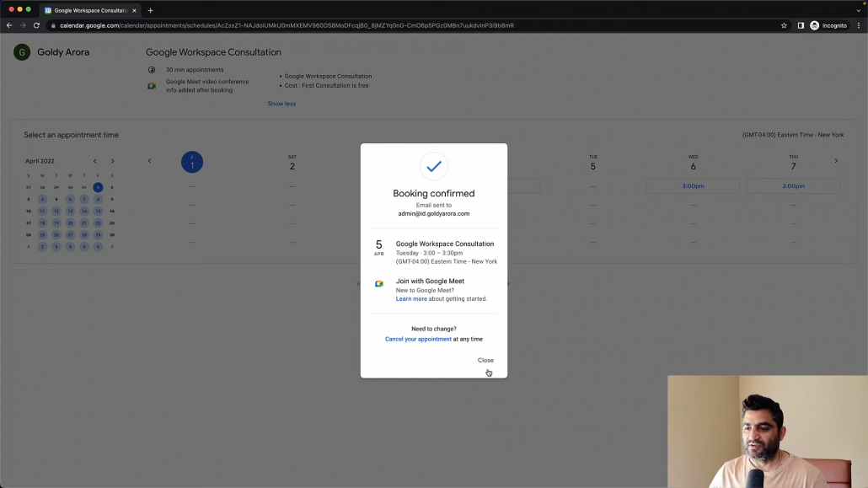Show previous week of appointment slots
Viewport: 868px width, 488px height.
(149, 161)
